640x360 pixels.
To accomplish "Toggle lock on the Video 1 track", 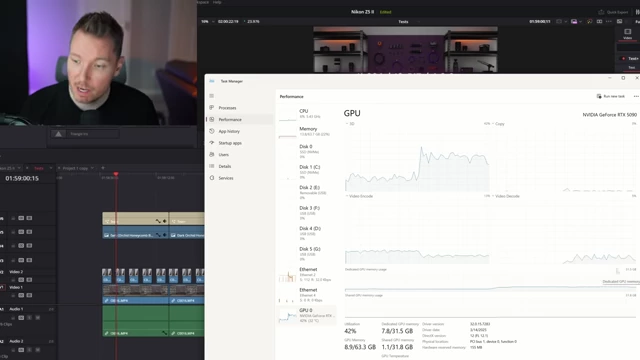I will [x=13, y=295].
